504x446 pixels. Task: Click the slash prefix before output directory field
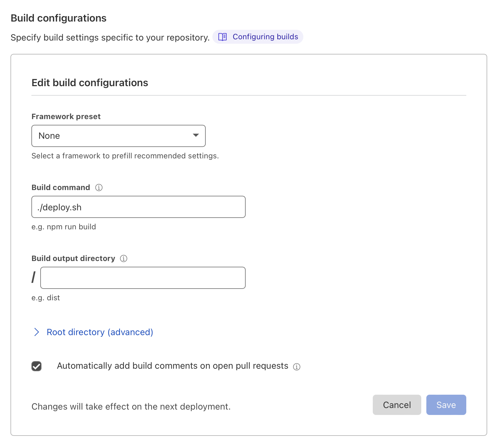click(34, 277)
